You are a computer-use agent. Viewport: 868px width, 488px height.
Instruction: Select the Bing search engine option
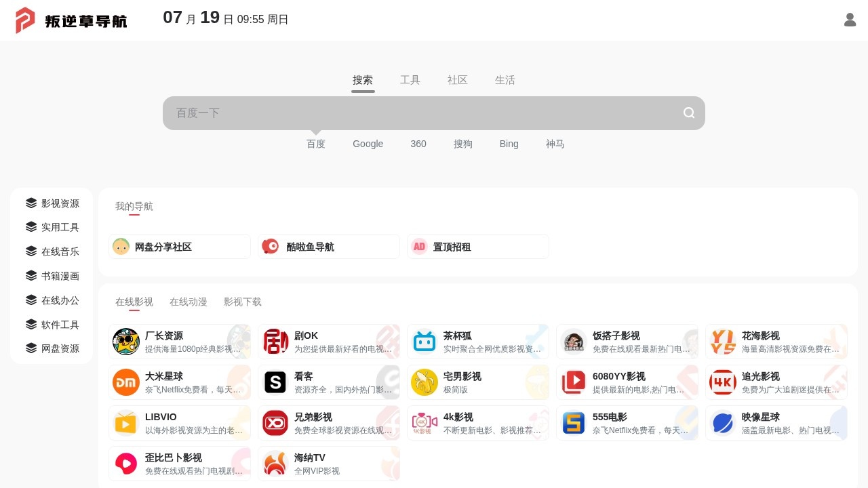pyautogui.click(x=509, y=144)
